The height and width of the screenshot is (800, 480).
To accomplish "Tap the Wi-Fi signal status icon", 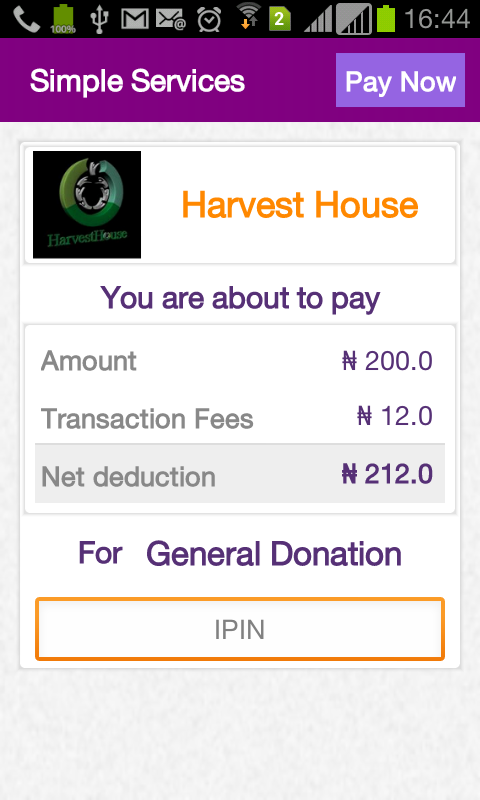I will point(248,16).
